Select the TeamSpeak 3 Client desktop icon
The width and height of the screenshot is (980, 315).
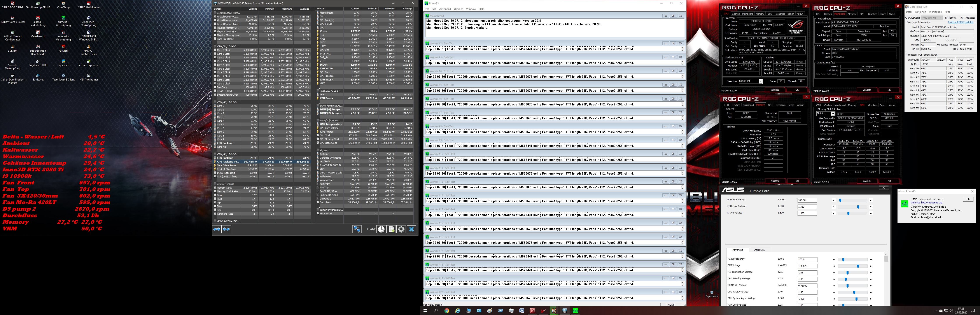pos(63,77)
